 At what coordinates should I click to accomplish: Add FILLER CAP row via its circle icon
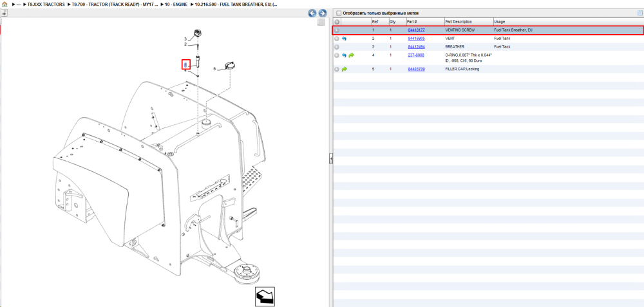[337, 70]
